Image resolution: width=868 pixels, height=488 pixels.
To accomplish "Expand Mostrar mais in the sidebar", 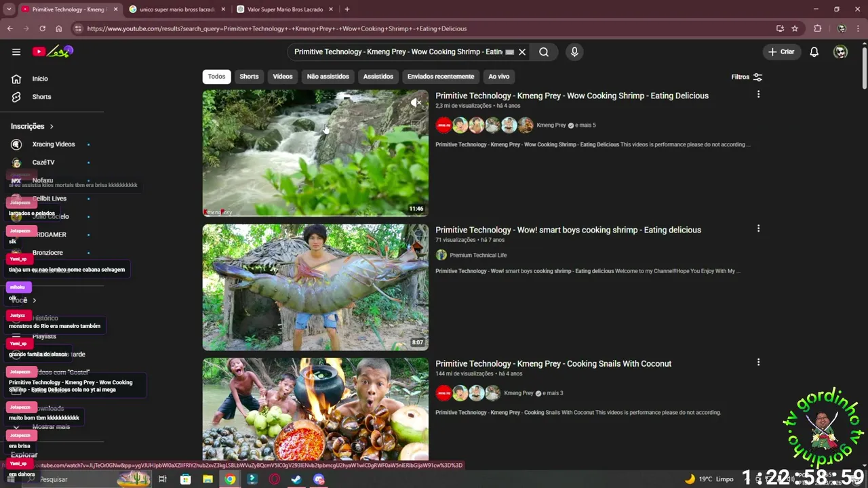I will click(x=51, y=426).
